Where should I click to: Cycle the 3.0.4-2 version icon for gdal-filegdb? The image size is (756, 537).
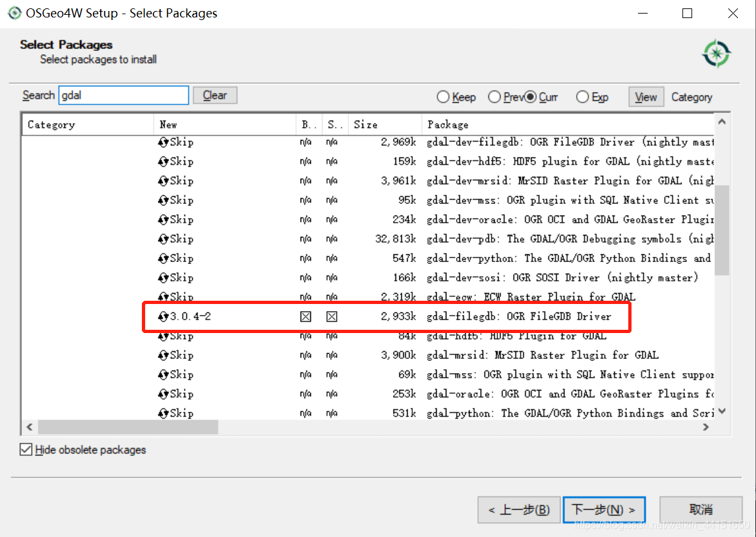coord(163,316)
